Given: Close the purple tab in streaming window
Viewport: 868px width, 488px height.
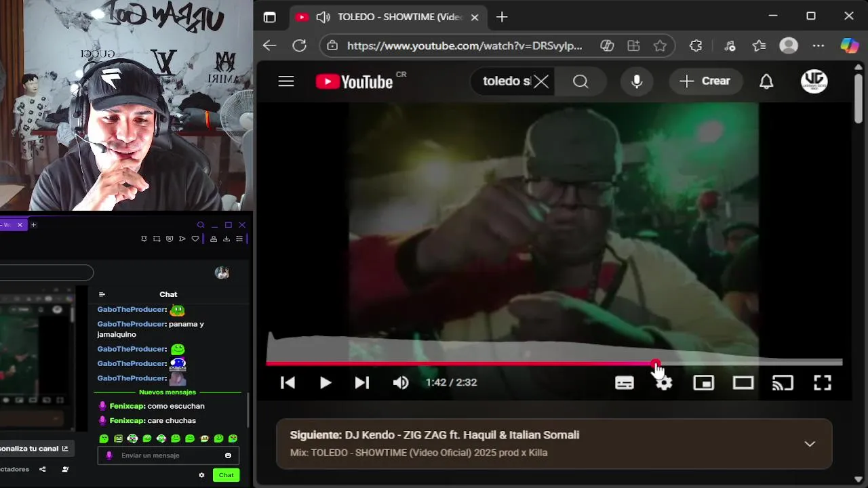Looking at the screenshot, I should [x=20, y=225].
